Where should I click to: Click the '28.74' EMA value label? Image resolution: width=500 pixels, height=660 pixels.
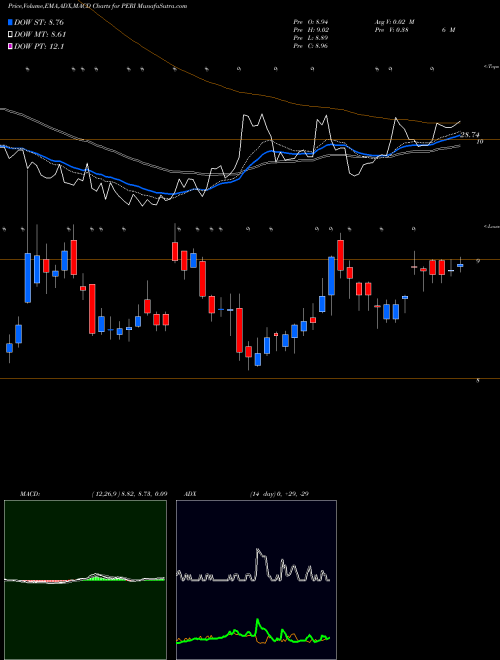(470, 135)
